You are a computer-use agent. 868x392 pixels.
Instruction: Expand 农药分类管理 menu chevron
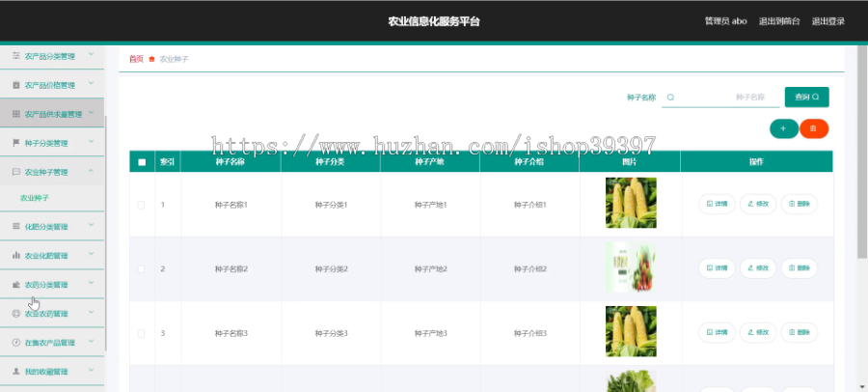click(92, 283)
